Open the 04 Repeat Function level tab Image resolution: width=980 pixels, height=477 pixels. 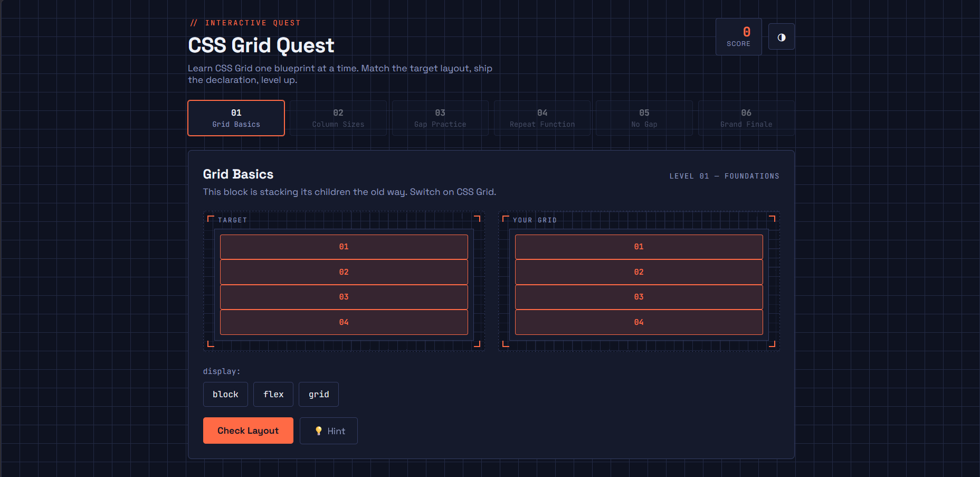point(542,118)
